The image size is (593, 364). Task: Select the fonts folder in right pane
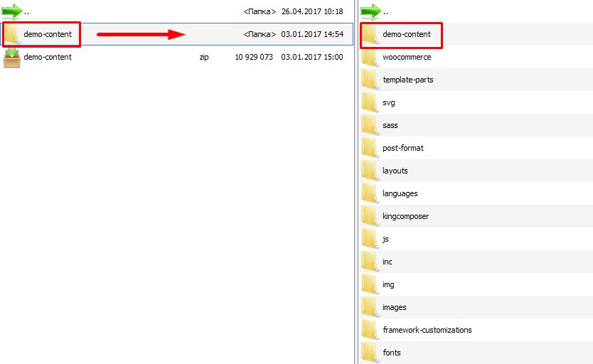click(392, 353)
